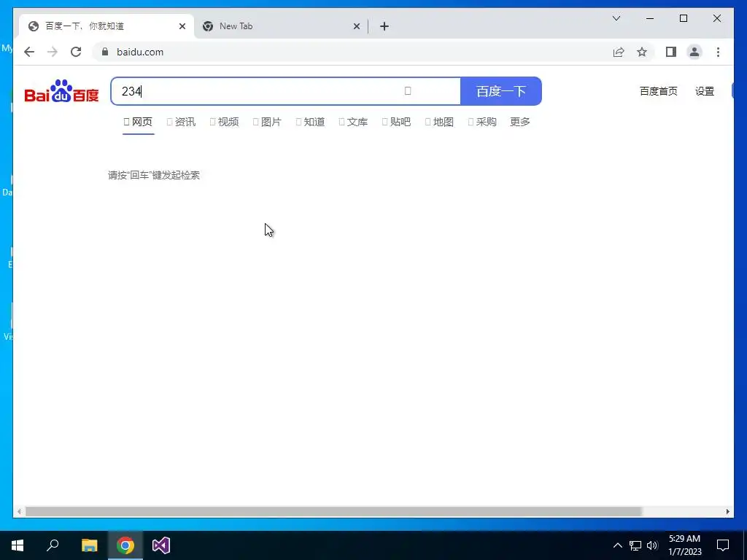Screen dimensions: 747x560
Task: Open the 更多 categories menu
Action: 519,122
